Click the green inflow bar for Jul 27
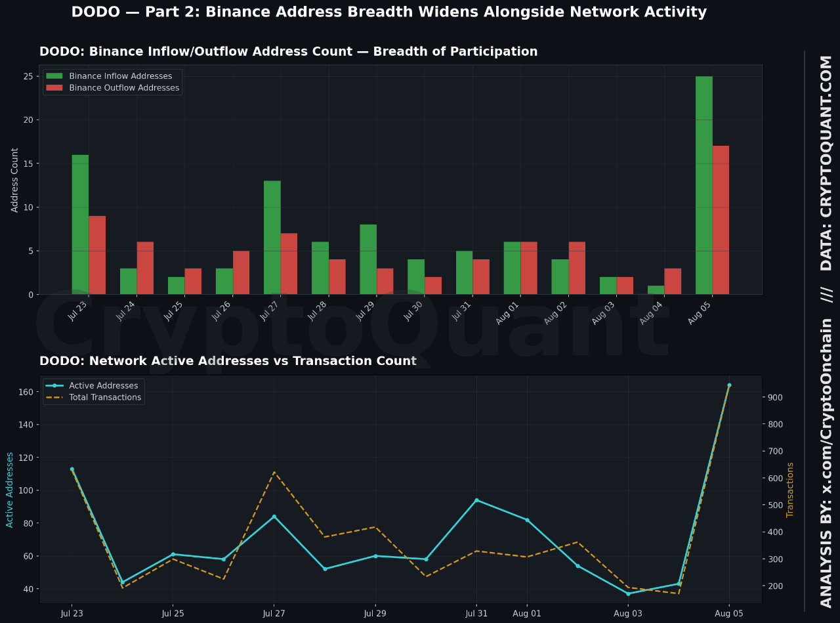Screen dimensions: 840x623 pos(272,238)
